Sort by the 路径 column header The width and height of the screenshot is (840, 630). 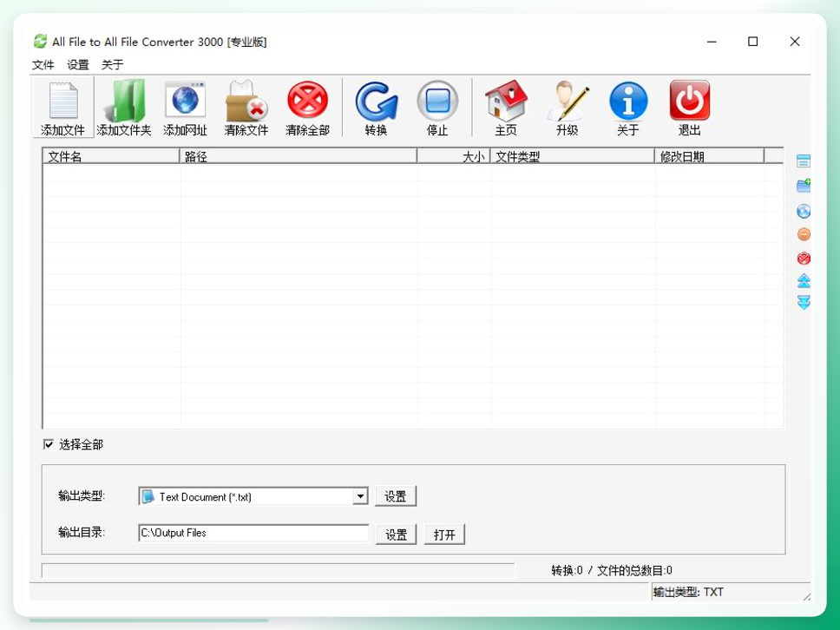point(299,156)
